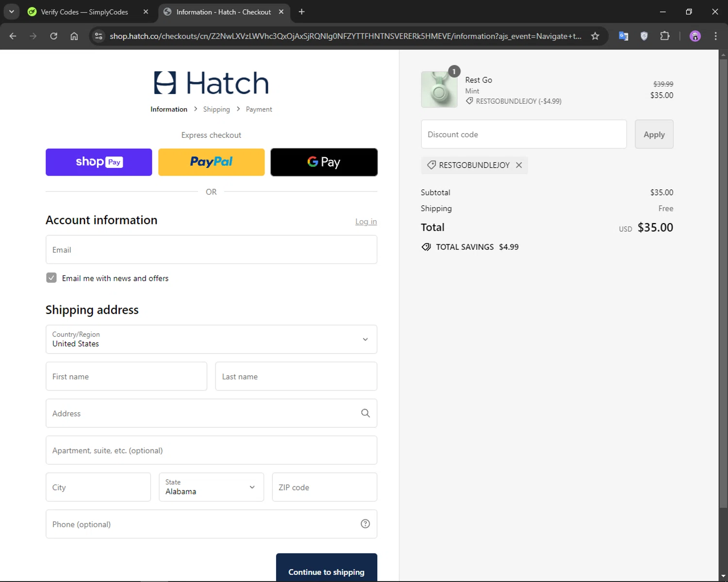Focus the Phone (optional) field
728x582 pixels.
click(x=211, y=524)
